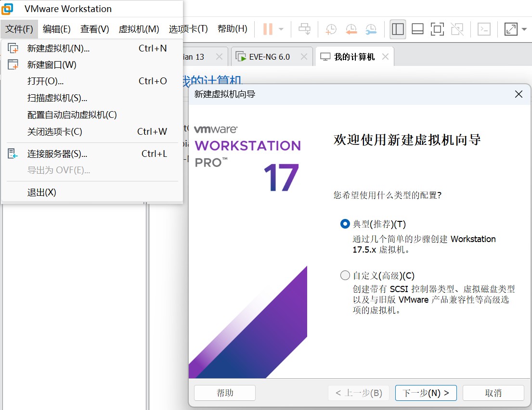Close the 我的计算机 tab
Viewport: 532px width, 410px height.
click(x=385, y=56)
